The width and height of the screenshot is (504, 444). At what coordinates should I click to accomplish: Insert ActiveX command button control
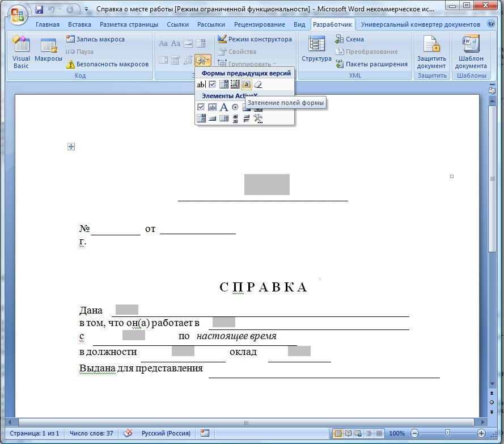[x=213, y=119]
